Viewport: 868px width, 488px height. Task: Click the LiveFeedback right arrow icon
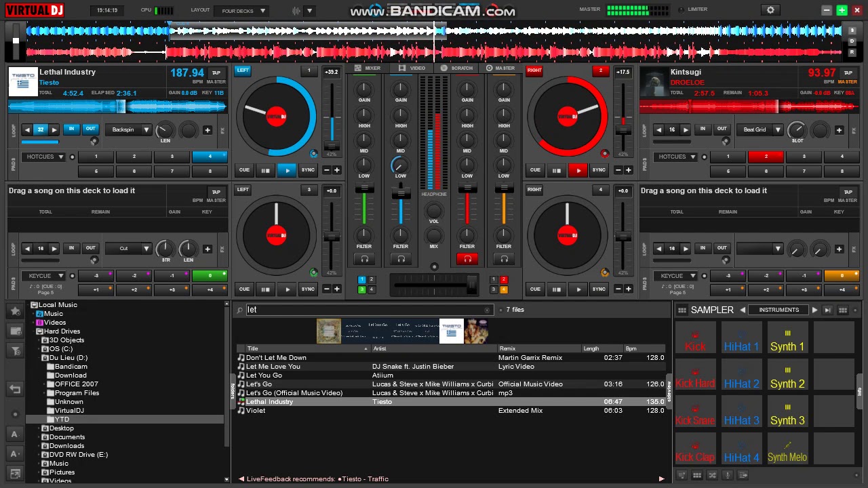tap(661, 479)
